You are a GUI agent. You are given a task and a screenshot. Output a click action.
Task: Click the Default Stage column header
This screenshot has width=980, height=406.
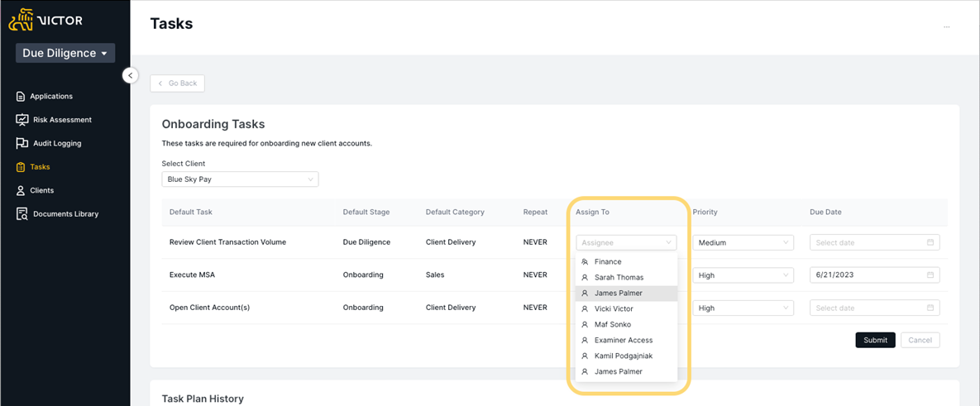[366, 213]
